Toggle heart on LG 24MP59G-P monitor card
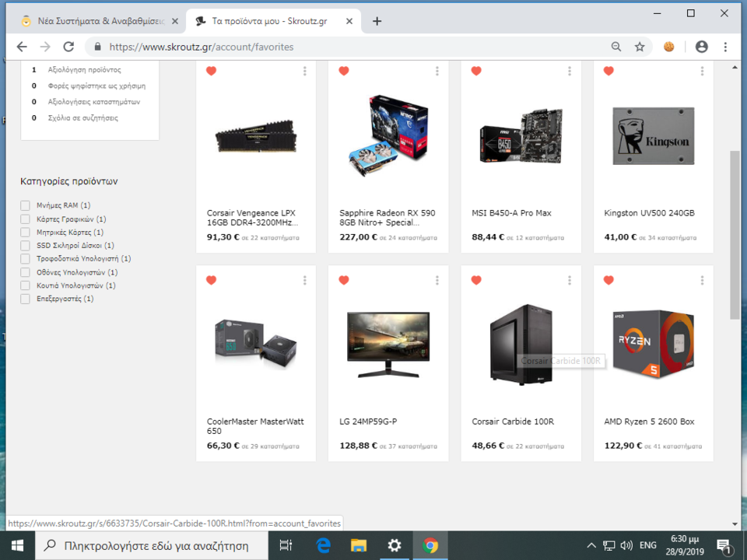This screenshot has height=560, width=747. [x=343, y=280]
